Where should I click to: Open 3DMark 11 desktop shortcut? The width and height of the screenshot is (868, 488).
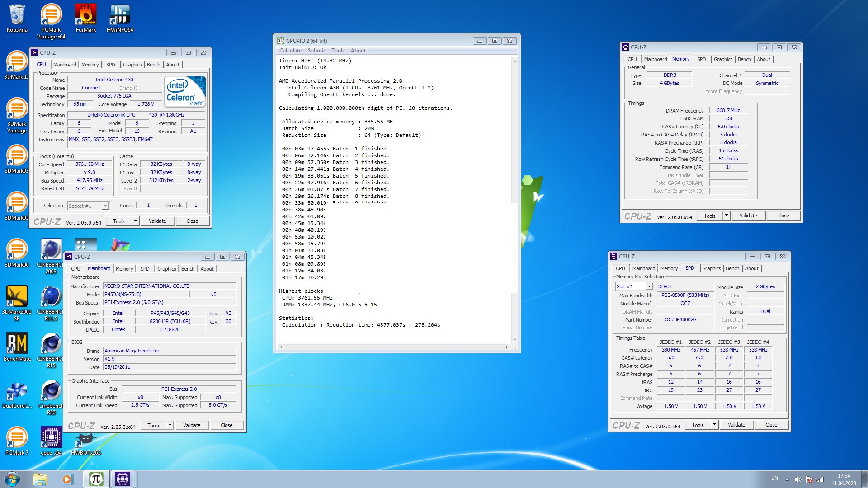pyautogui.click(x=17, y=66)
